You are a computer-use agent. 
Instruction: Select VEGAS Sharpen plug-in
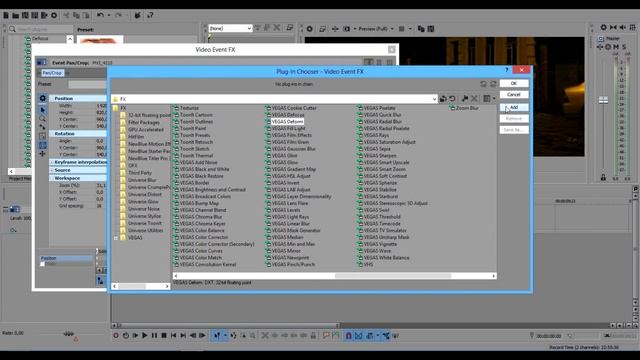(x=380, y=156)
